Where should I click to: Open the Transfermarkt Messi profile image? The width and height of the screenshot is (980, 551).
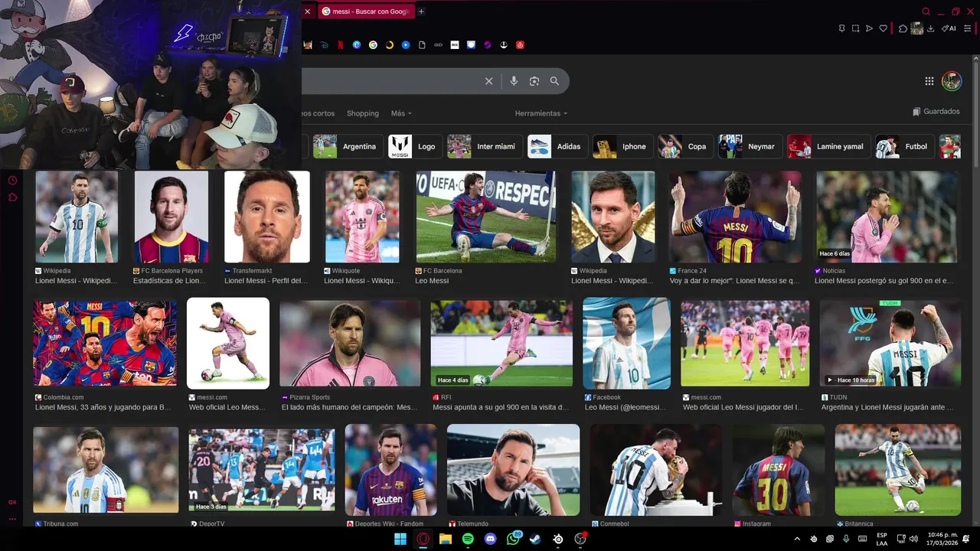pos(267,217)
